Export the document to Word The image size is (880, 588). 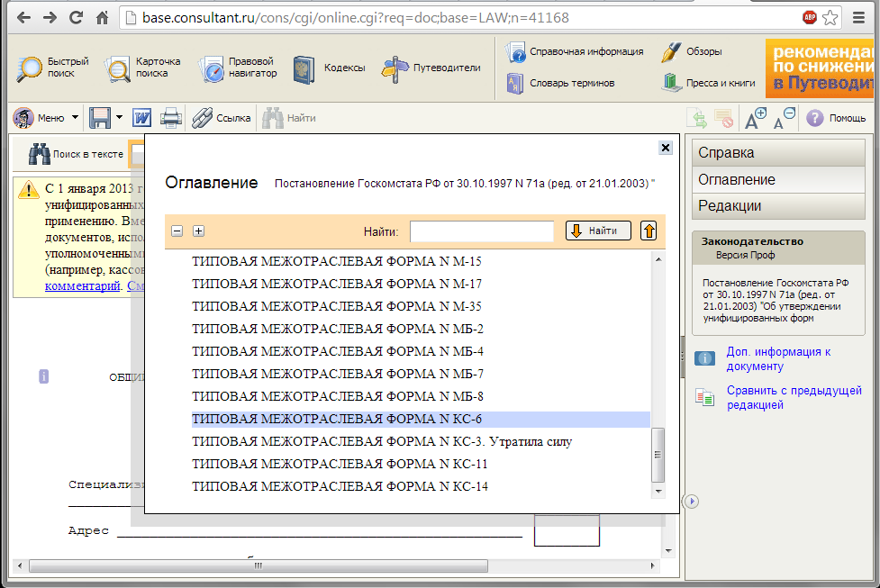tap(142, 118)
